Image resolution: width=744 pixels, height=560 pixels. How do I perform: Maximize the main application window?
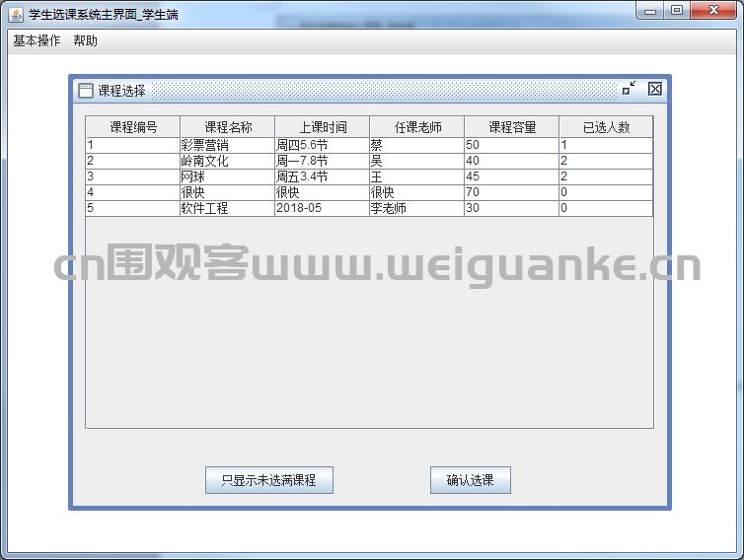(x=677, y=10)
